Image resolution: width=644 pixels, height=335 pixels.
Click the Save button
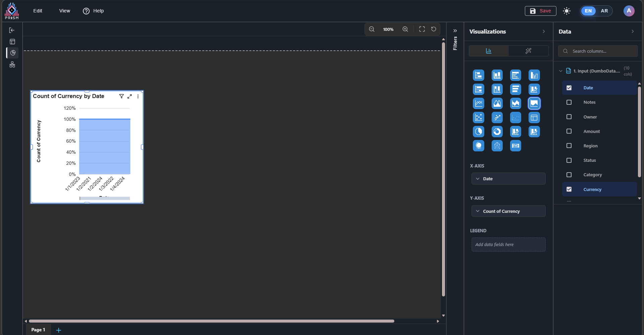pyautogui.click(x=540, y=11)
